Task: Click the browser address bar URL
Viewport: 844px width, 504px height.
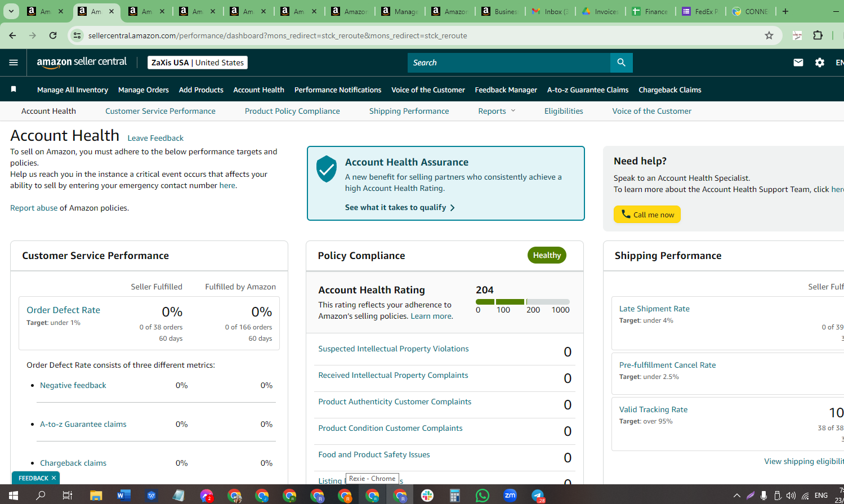Action: point(278,35)
